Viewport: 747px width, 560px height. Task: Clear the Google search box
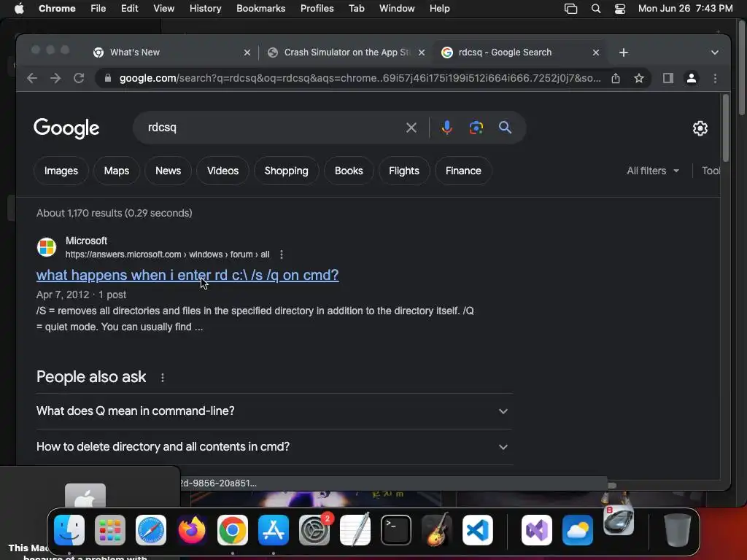411,128
